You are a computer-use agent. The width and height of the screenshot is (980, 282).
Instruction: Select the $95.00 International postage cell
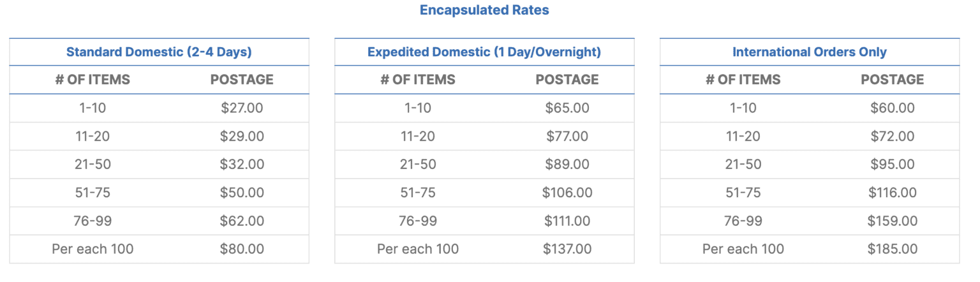pos(892,165)
